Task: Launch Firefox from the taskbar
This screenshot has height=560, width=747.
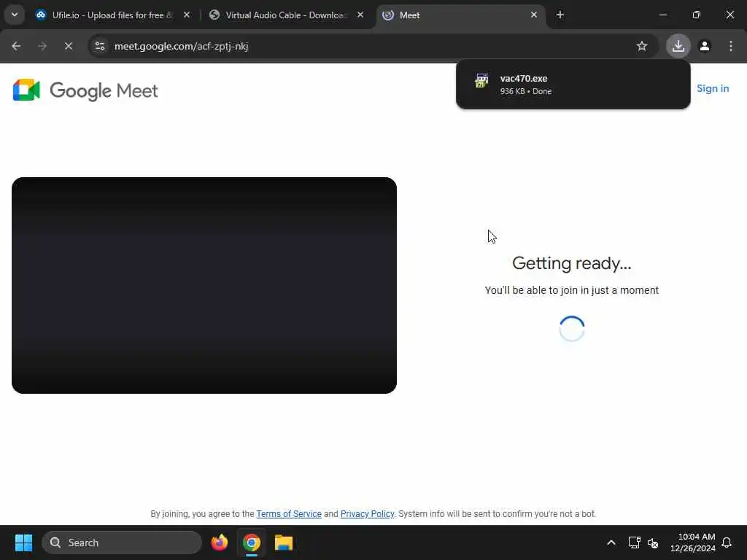Action: 219,542
